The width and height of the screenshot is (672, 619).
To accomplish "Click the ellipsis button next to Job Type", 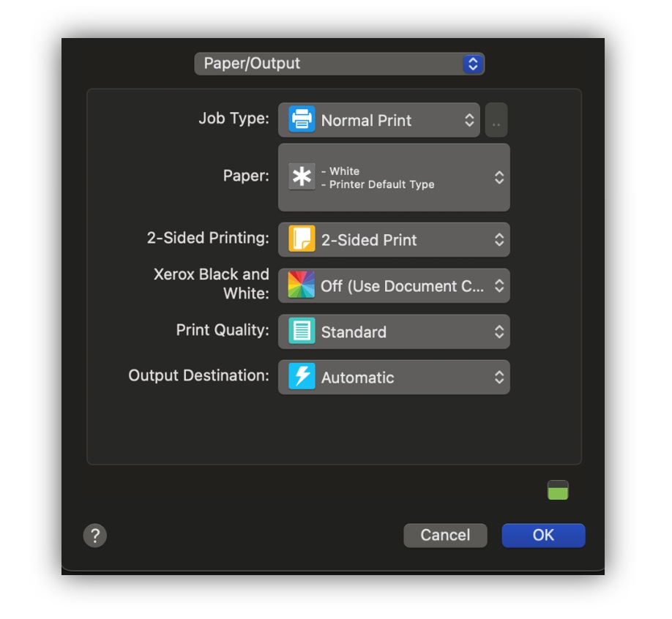I will click(496, 120).
